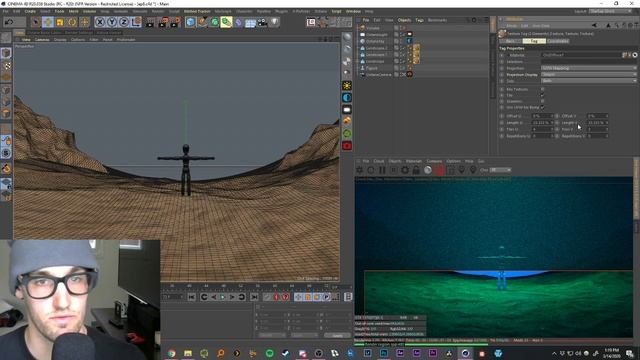640x360 pixels.
Task: Open Chrome from the taskbar
Action: tap(172, 353)
